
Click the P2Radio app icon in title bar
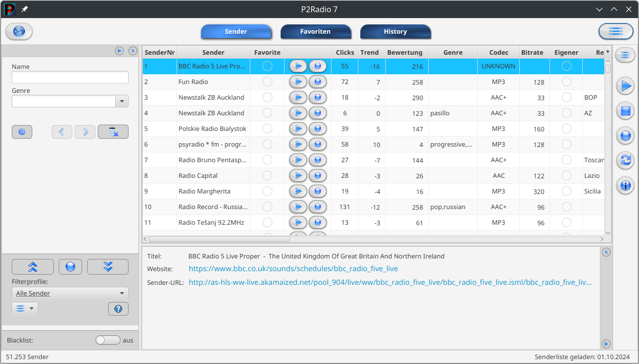coord(10,9)
